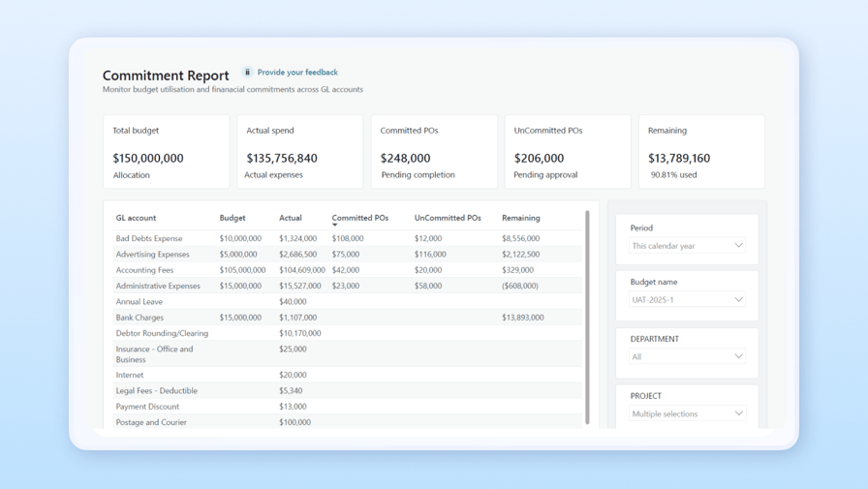The width and height of the screenshot is (868, 489).
Task: Click the Remaining column header in table
Action: (x=521, y=218)
